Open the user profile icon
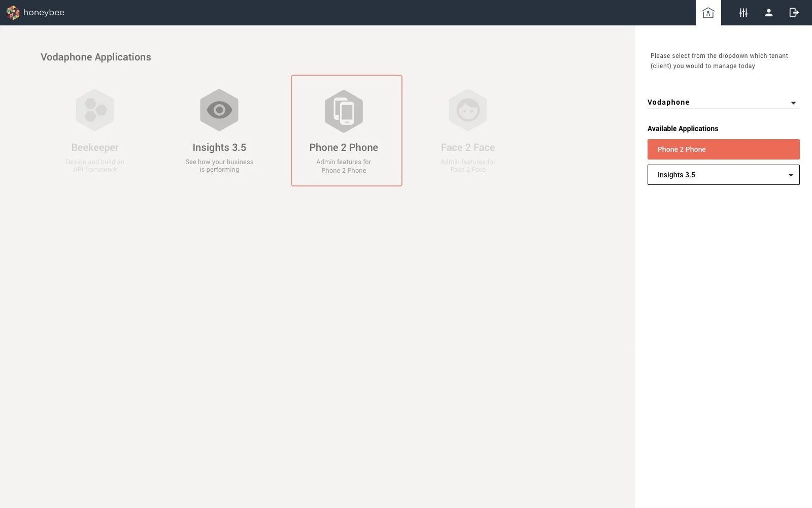Image resolution: width=812 pixels, height=508 pixels. tap(769, 13)
